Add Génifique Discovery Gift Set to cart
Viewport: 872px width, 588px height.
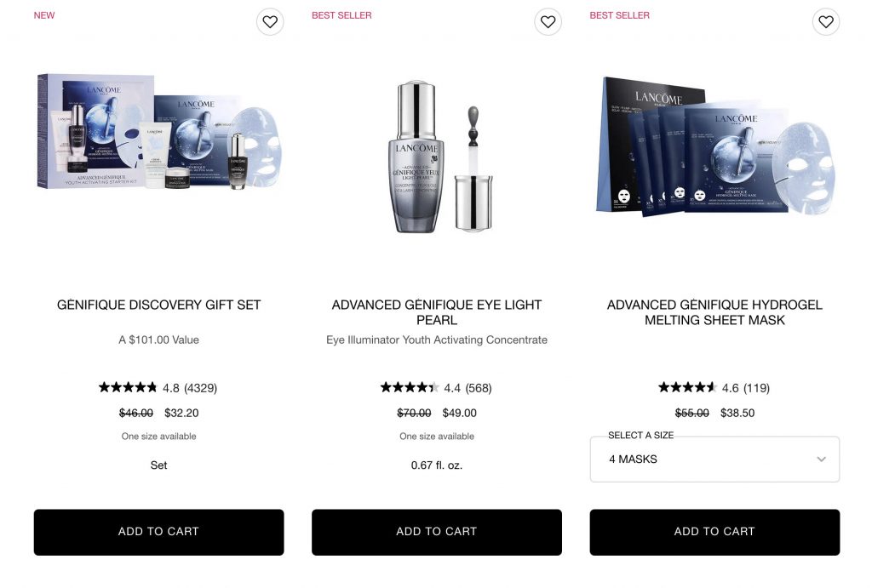[x=158, y=532]
